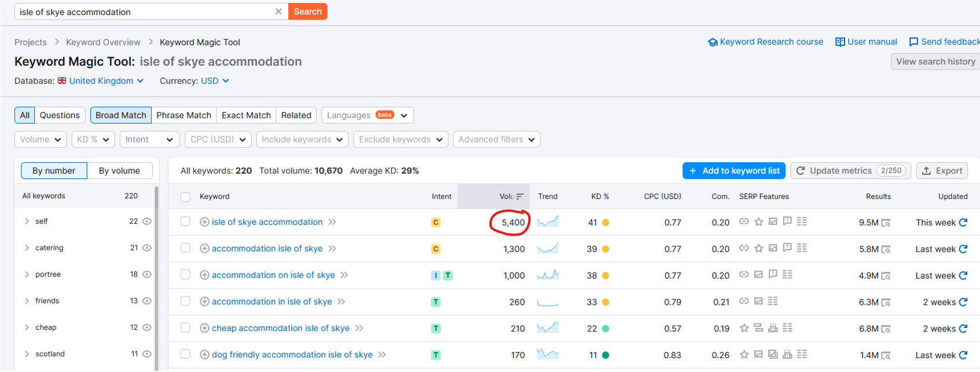Click link SERP feature icon in first row
Viewport: 980px width, 372px height.
point(744,221)
